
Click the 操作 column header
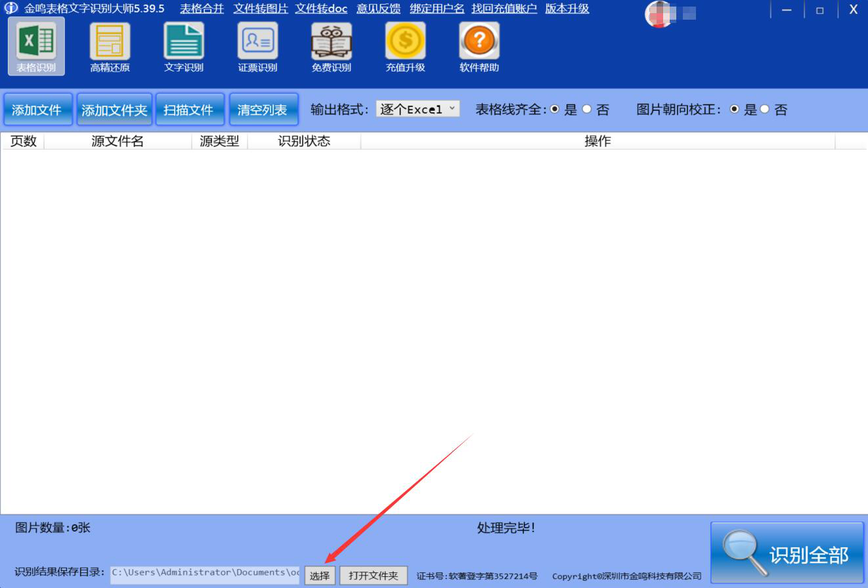pos(597,141)
